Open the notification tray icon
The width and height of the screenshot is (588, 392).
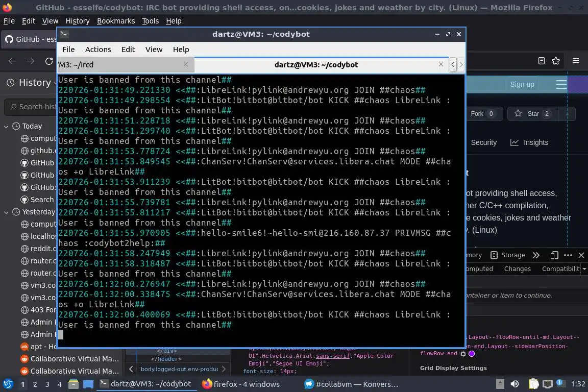pos(559,383)
